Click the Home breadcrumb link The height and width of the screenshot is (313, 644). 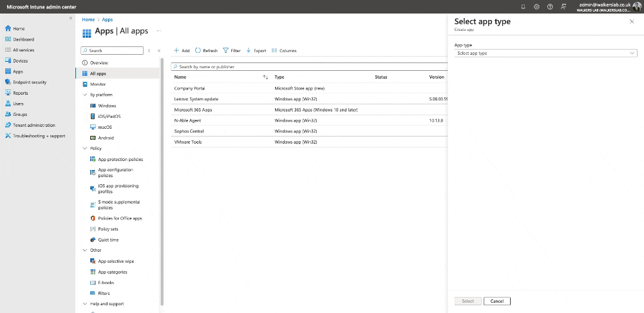pyautogui.click(x=88, y=20)
